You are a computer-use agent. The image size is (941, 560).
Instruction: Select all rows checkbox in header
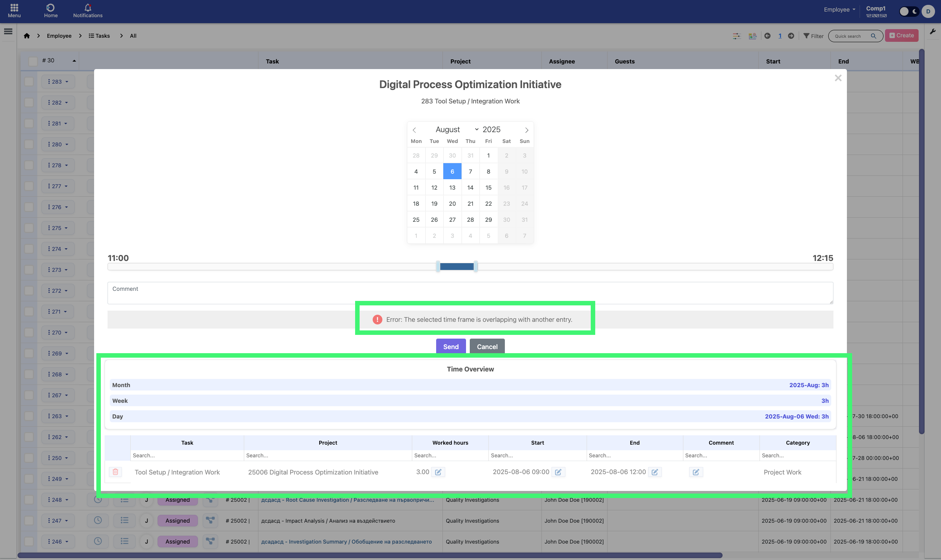pos(33,61)
